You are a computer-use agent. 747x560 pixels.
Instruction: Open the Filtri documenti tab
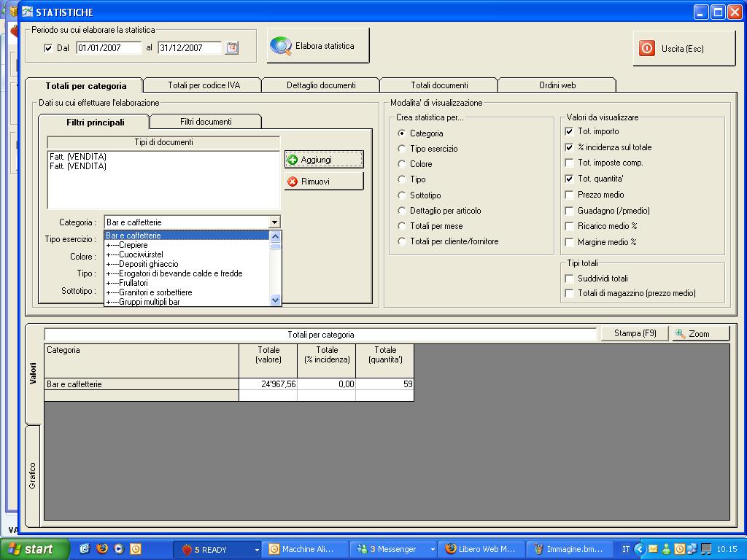(x=206, y=122)
